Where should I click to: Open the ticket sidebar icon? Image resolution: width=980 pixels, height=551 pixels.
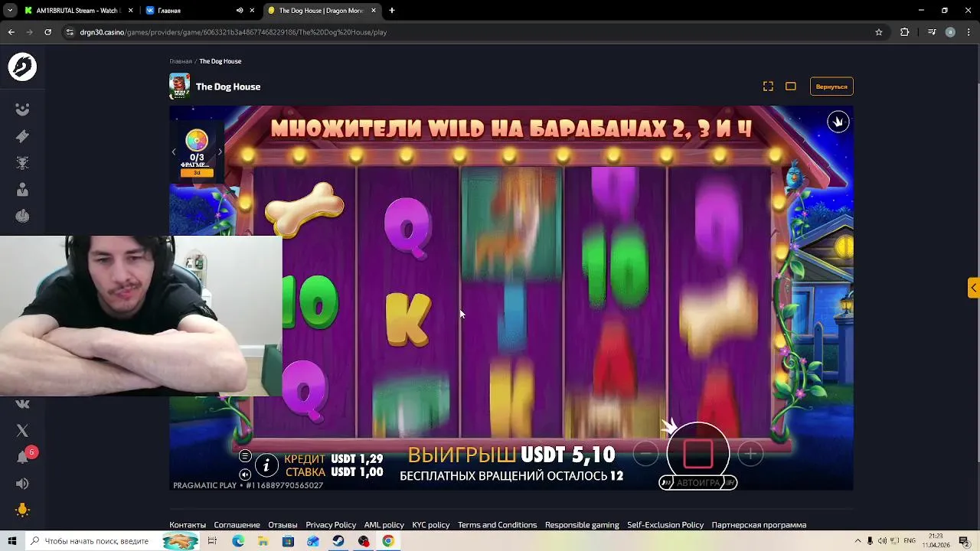coord(22,136)
